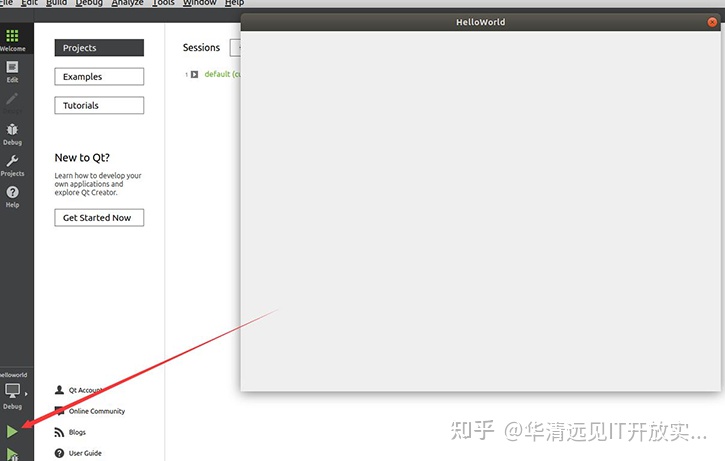
Task: Select the Projects button on Welcome page
Action: 99,48
